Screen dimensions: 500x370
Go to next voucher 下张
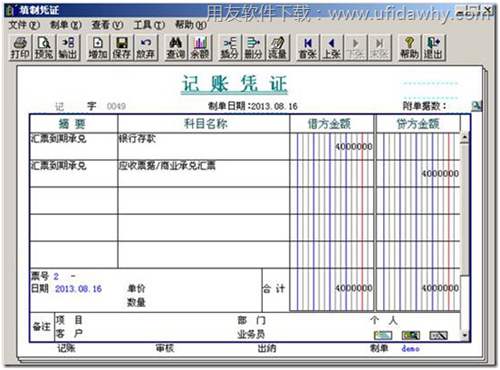[x=355, y=48]
